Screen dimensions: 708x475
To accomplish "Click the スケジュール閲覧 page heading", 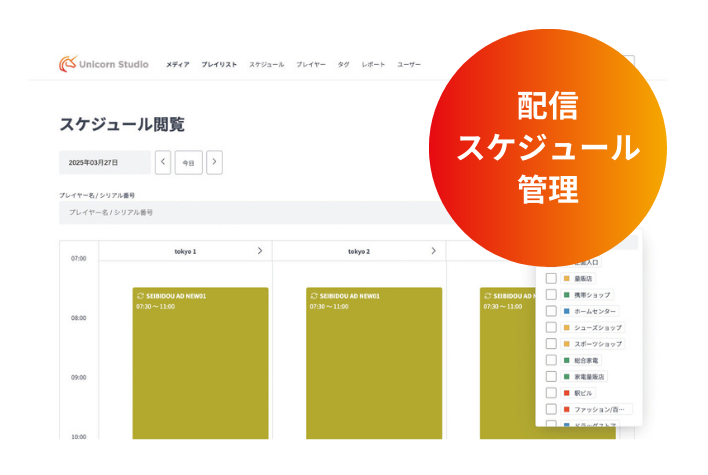I will pos(122,124).
